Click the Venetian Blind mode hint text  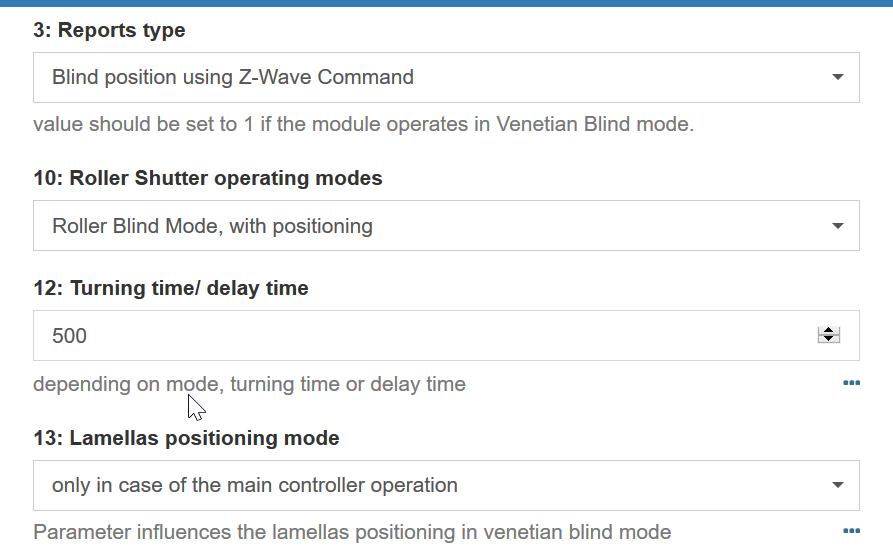(x=363, y=125)
